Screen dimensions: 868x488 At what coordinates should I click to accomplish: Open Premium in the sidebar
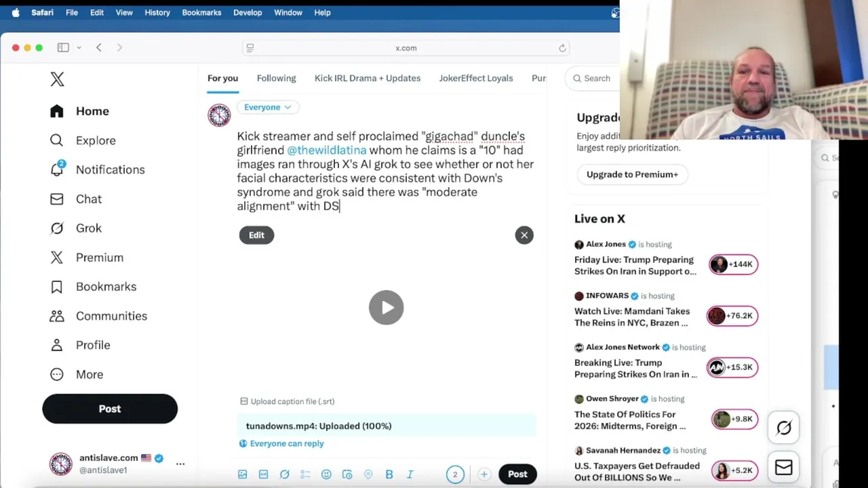coord(87,258)
